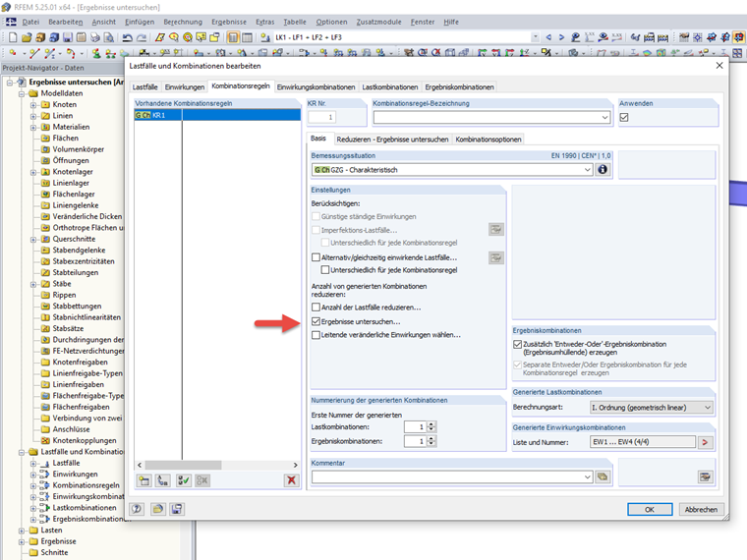Toggle the Anwenden checkbox
Screen dimensions: 747x560
coord(623,117)
